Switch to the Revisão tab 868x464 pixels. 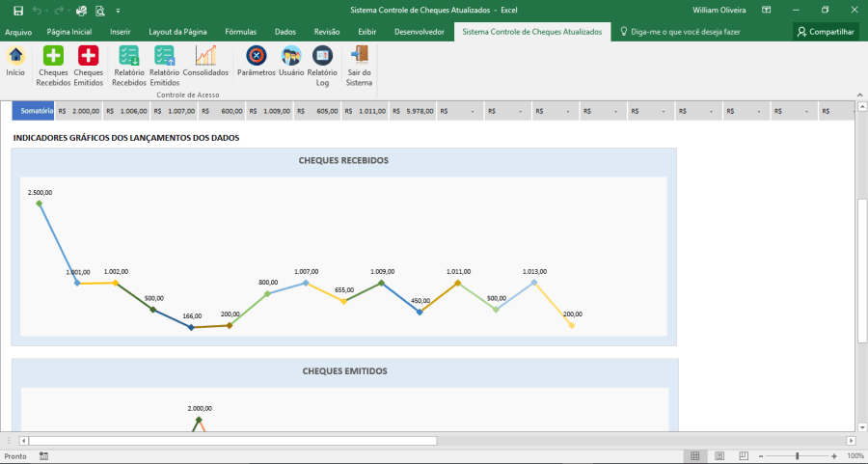click(x=327, y=32)
